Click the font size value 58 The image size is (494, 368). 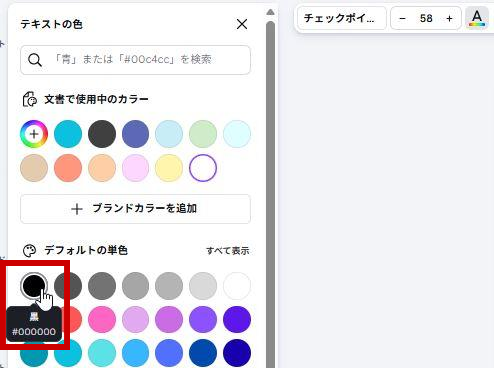426,18
